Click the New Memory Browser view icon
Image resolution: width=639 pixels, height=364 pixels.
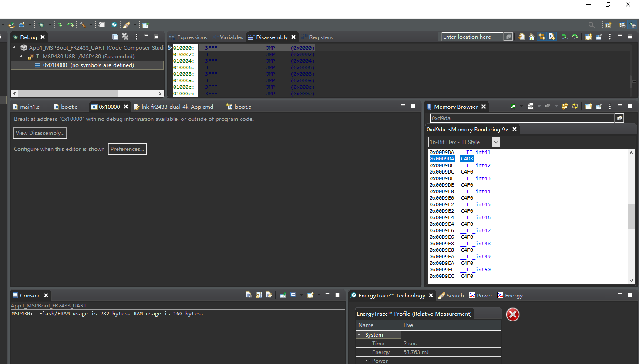coord(589,107)
